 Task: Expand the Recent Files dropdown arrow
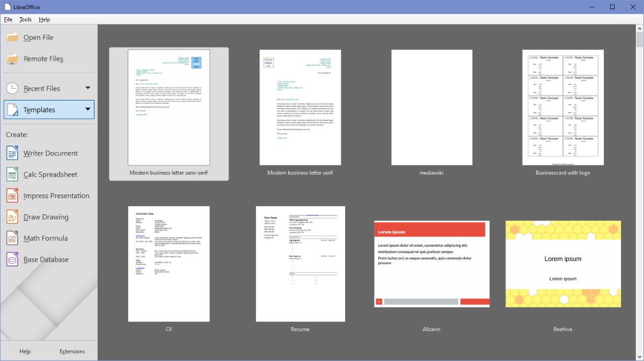pyautogui.click(x=87, y=88)
